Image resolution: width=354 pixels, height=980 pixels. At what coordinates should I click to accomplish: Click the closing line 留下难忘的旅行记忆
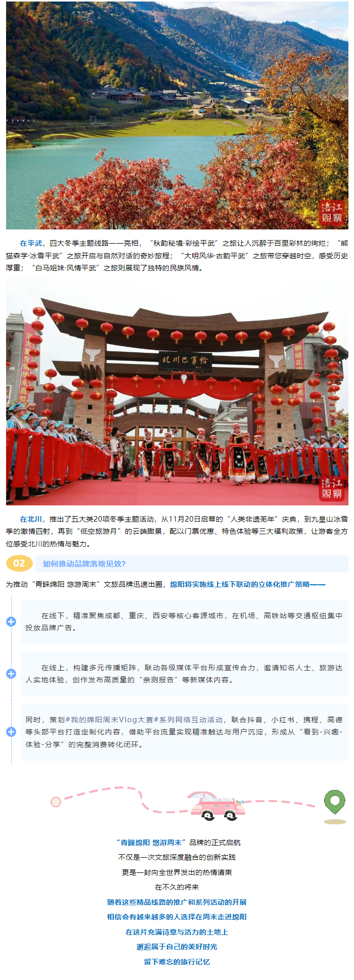177,962
